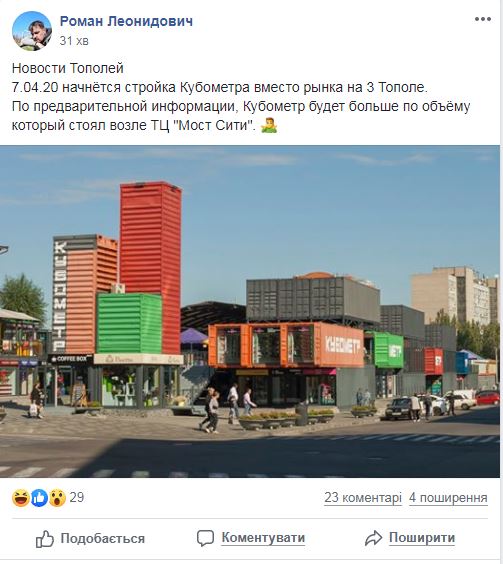
Task: View the 4 поширення shares
Action: (x=448, y=498)
